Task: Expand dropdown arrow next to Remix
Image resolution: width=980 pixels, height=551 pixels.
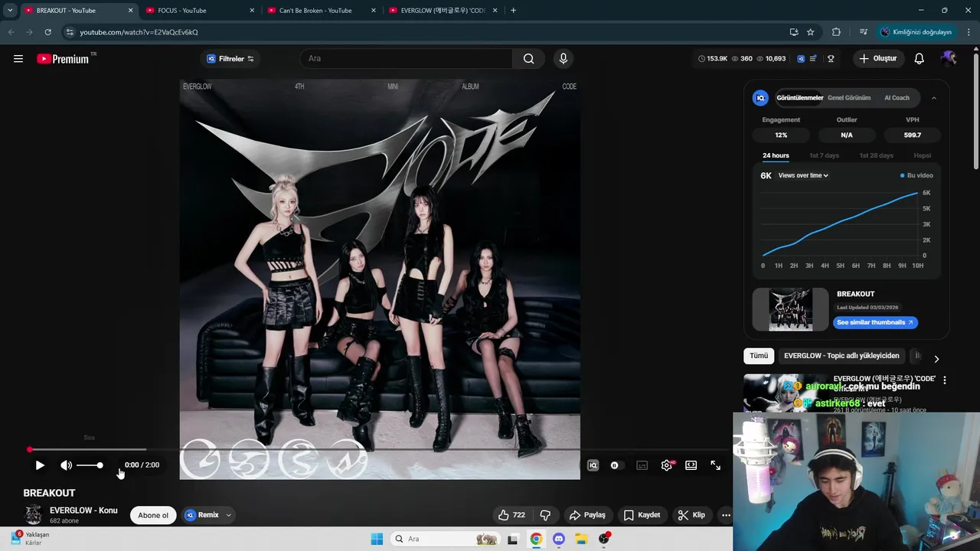Action: pos(228,515)
